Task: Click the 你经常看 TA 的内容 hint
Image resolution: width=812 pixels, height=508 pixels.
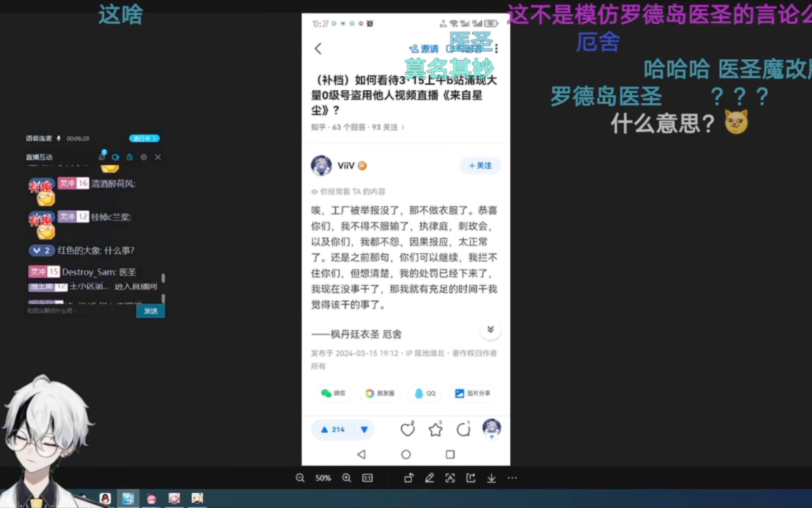Action: pos(348,191)
